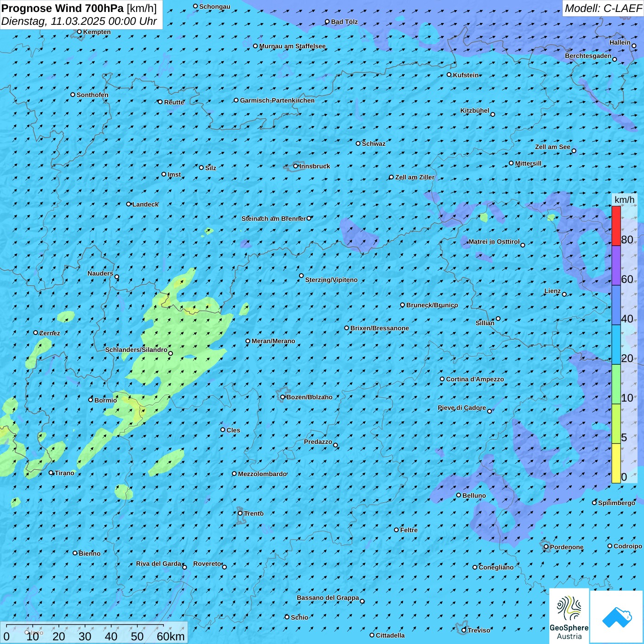Click the 'Riva del Garda' label
Viewport: 644px width, 644px height.
(x=159, y=563)
